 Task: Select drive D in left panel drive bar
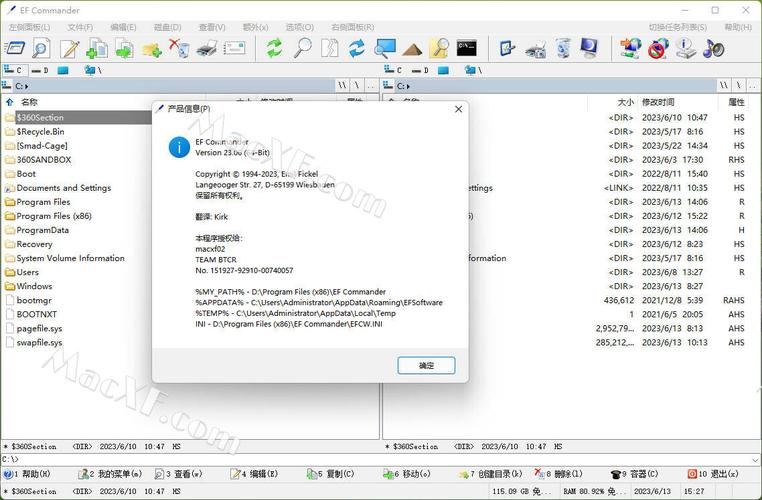[x=41, y=70]
